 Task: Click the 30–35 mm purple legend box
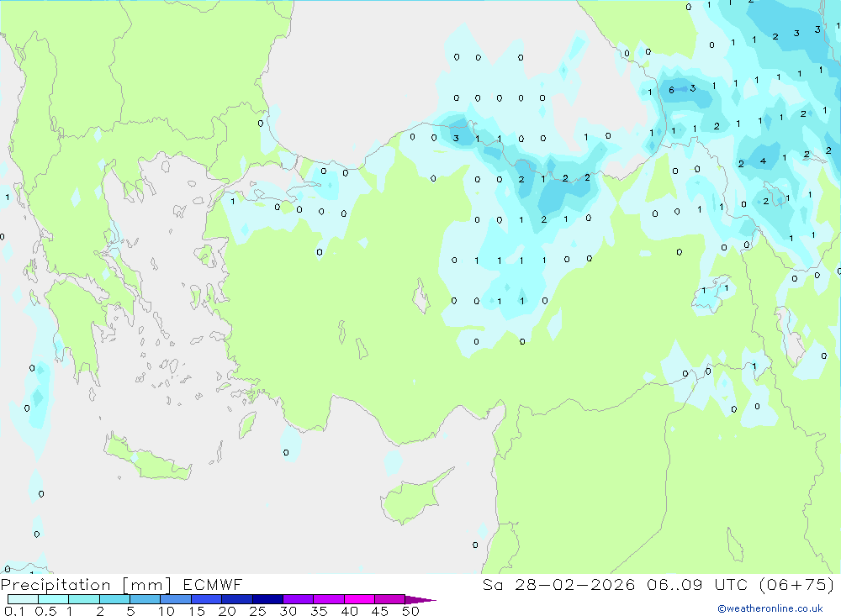click(x=299, y=599)
